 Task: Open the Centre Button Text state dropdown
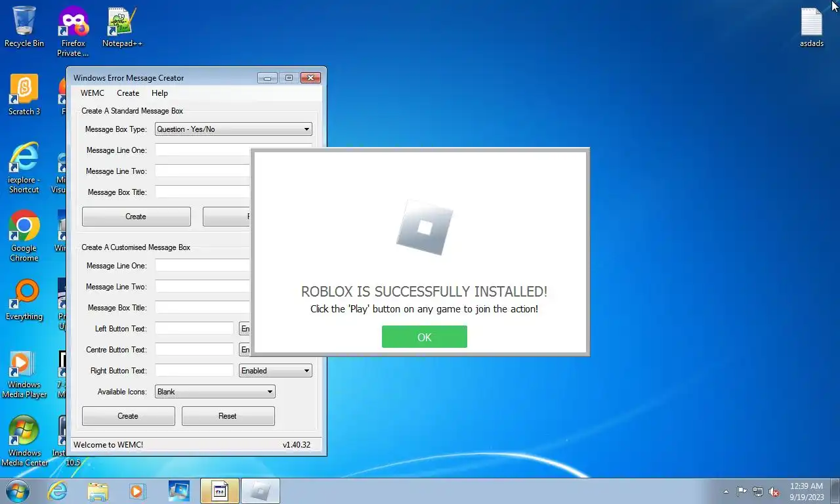point(245,350)
